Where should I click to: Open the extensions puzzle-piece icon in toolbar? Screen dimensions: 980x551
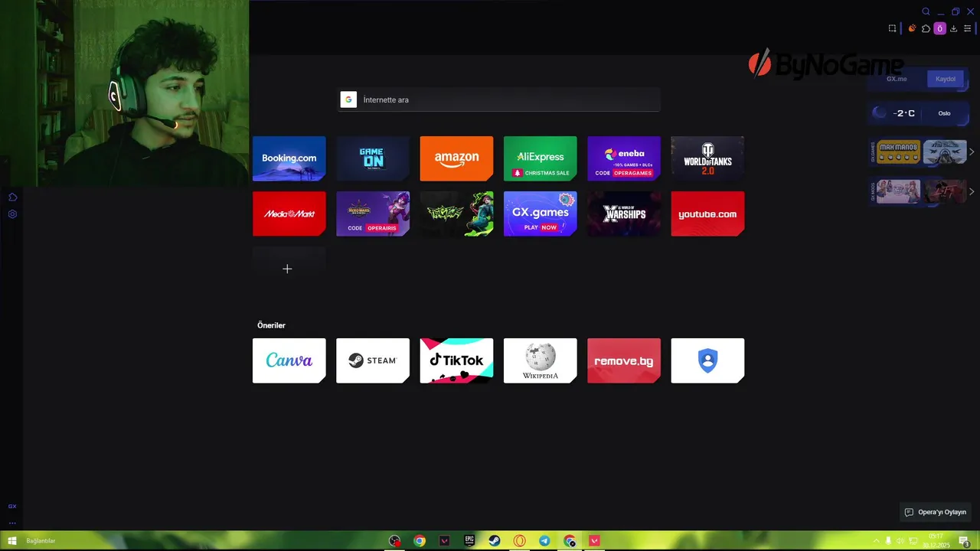(926, 28)
